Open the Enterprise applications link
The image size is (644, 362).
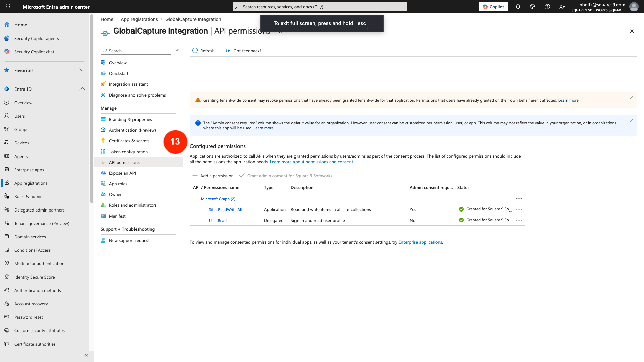420,242
